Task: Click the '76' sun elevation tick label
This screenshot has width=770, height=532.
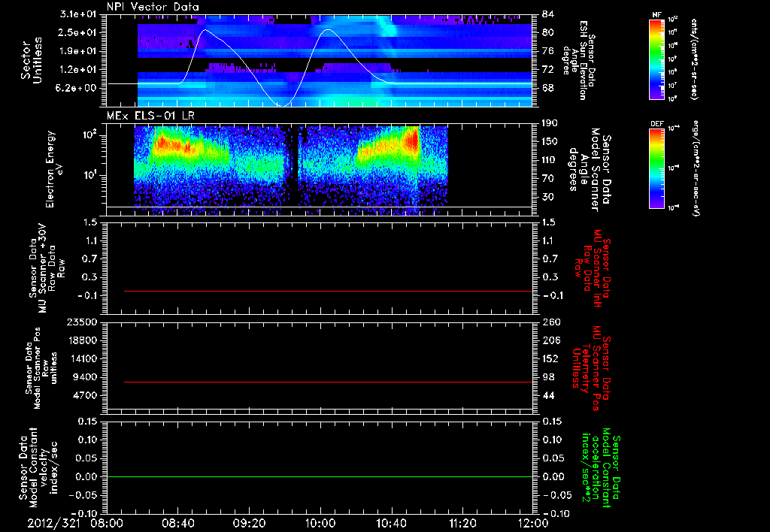Action: pos(548,51)
